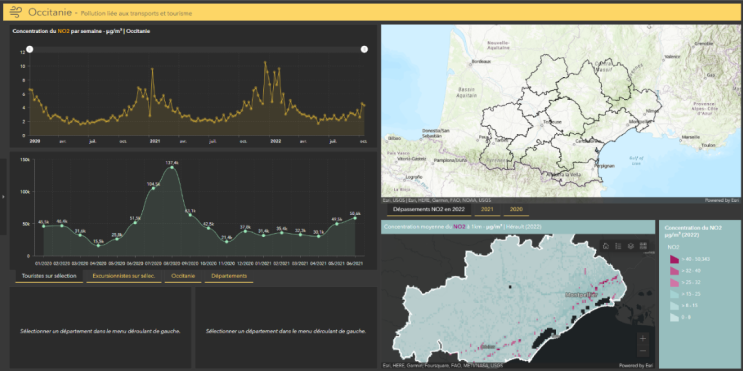Switch to Excursionnistes sur sélec. tab
Image resolution: width=743 pixels, height=371 pixels.
click(123, 276)
